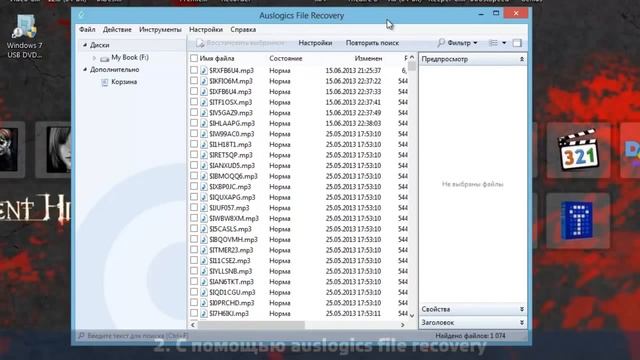
Task: Click the file list scroll right arrow
Action: pyautogui.click(x=402, y=325)
